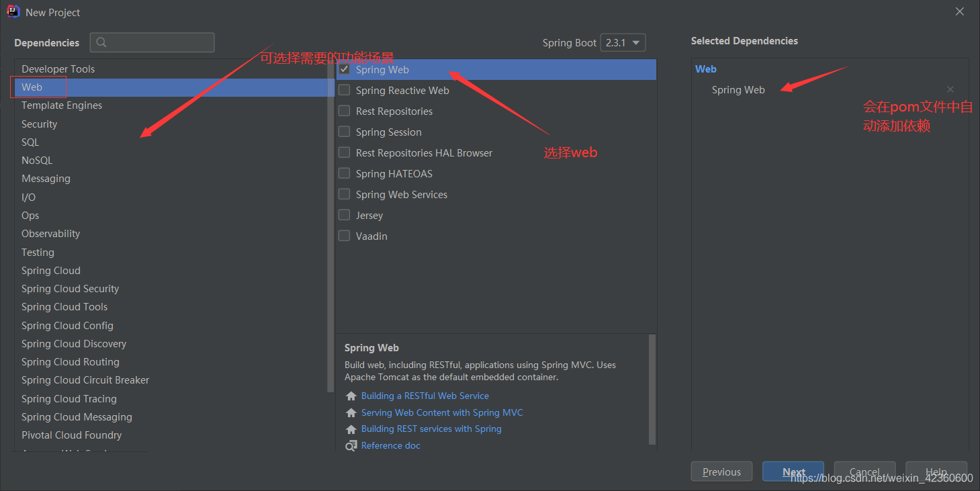Tick the Spring Session checkbox
Image resolution: width=980 pixels, height=491 pixels.
pos(345,132)
